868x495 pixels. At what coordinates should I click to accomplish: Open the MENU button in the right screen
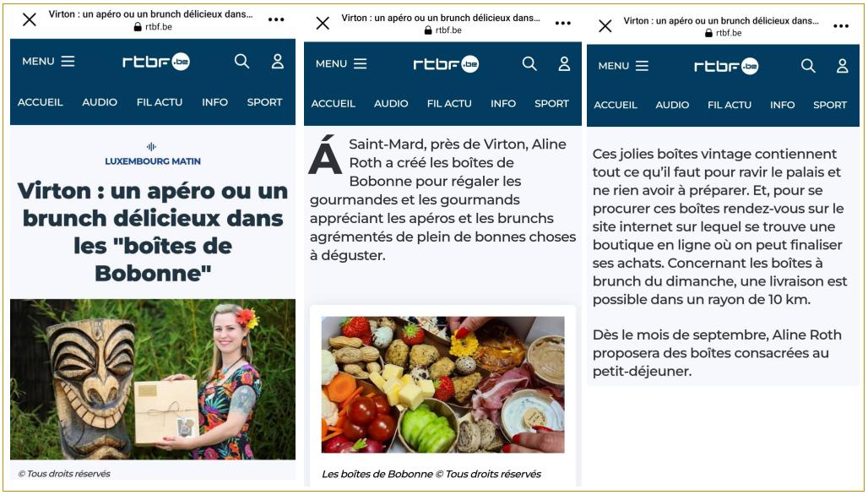(x=623, y=66)
